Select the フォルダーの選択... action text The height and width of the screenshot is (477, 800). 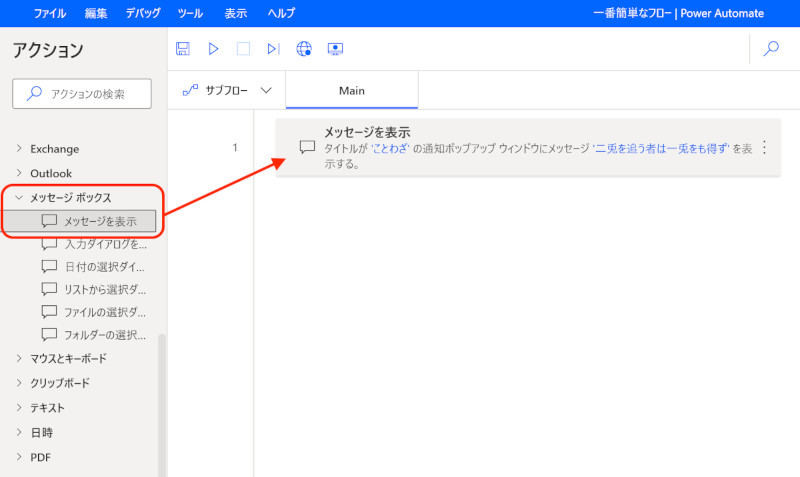coord(105,335)
